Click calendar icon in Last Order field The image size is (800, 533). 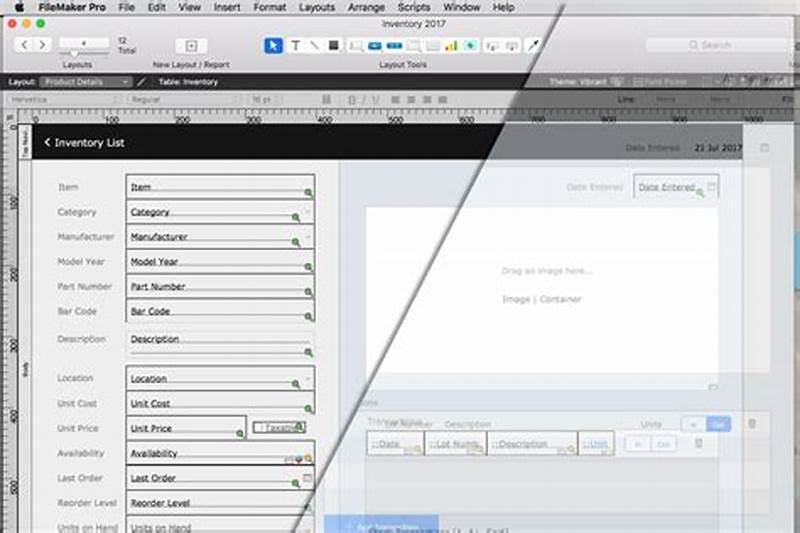[x=308, y=478]
